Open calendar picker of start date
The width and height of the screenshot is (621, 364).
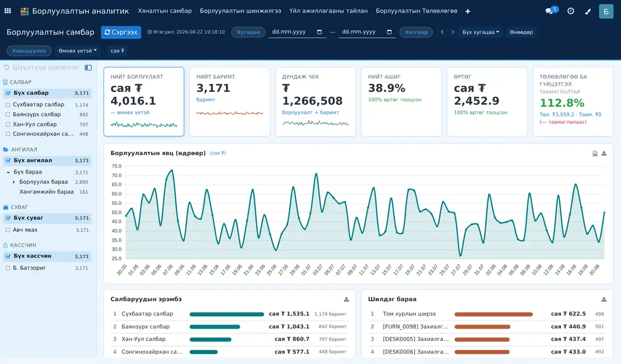pyautogui.click(x=319, y=32)
